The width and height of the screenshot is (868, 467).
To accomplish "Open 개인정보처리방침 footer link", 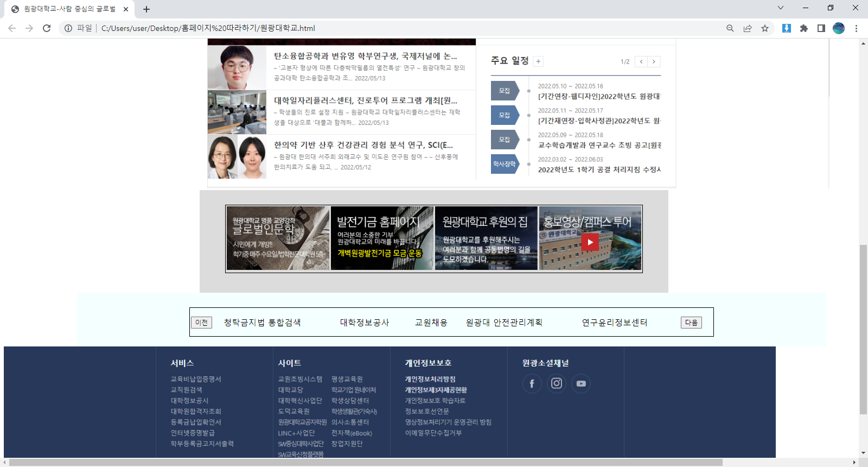I will (x=430, y=379).
